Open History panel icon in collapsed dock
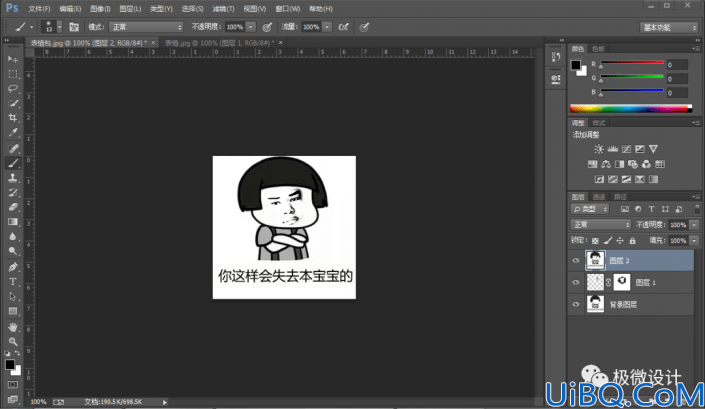Screen dimensions: 705x409 pos(556,57)
